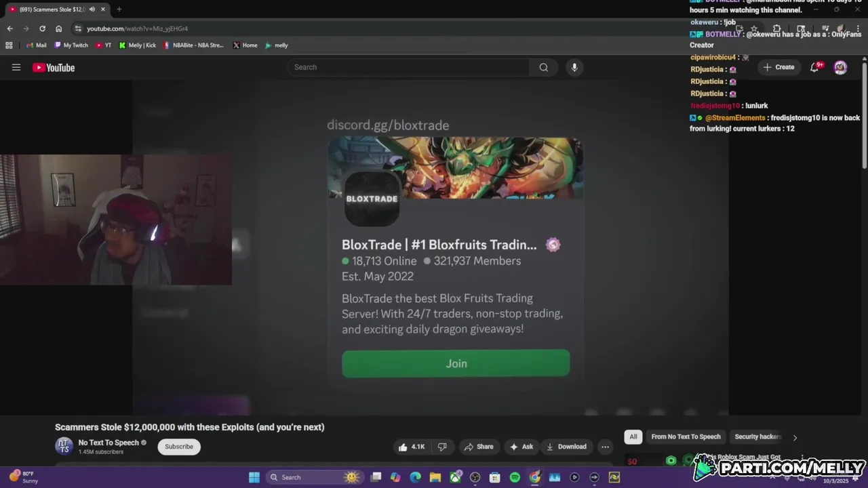
Task: Mute the tab via speaker icon
Action: click(x=92, y=9)
